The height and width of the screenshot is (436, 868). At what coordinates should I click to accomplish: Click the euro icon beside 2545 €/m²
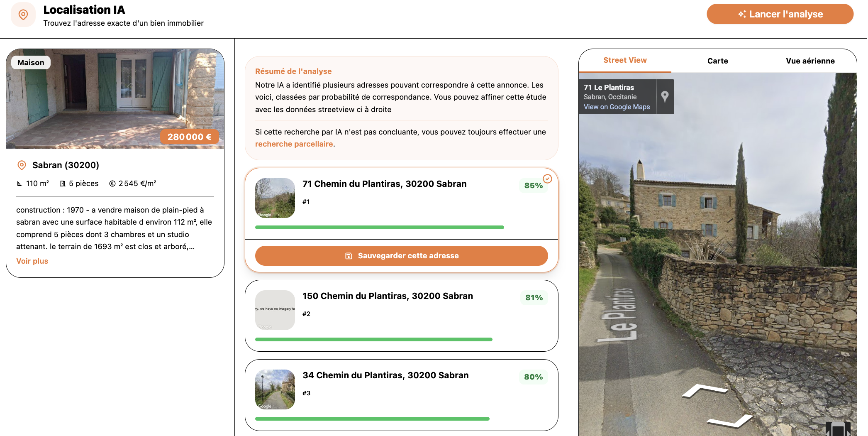click(112, 184)
